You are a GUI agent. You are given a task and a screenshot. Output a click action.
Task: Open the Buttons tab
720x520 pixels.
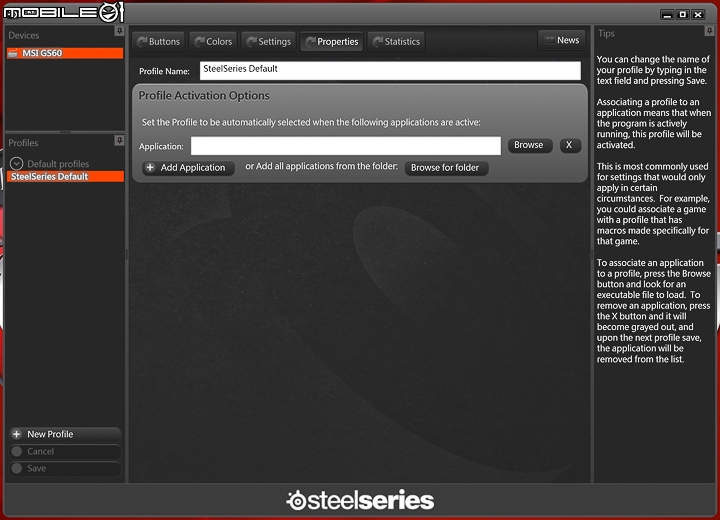point(158,42)
